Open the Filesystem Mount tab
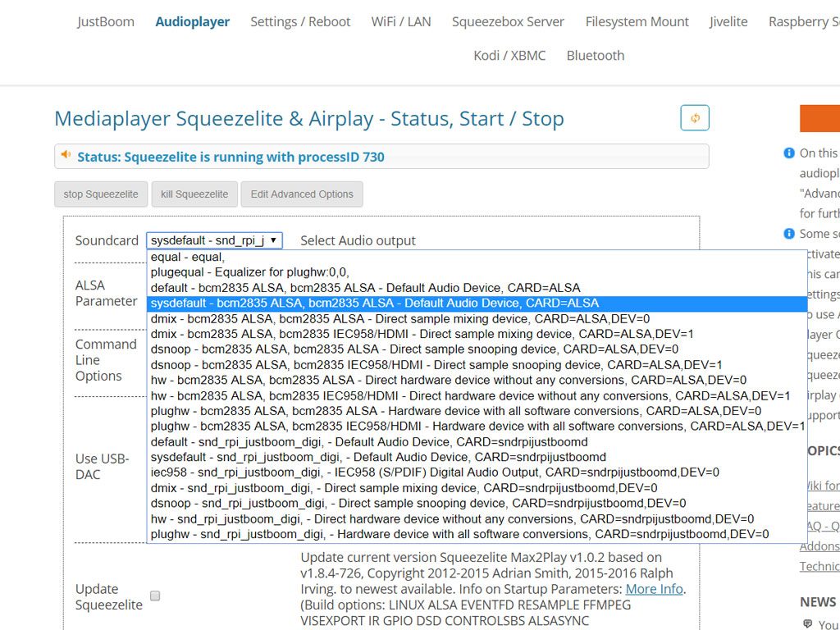Viewport: 840px width, 630px height. pos(637,22)
